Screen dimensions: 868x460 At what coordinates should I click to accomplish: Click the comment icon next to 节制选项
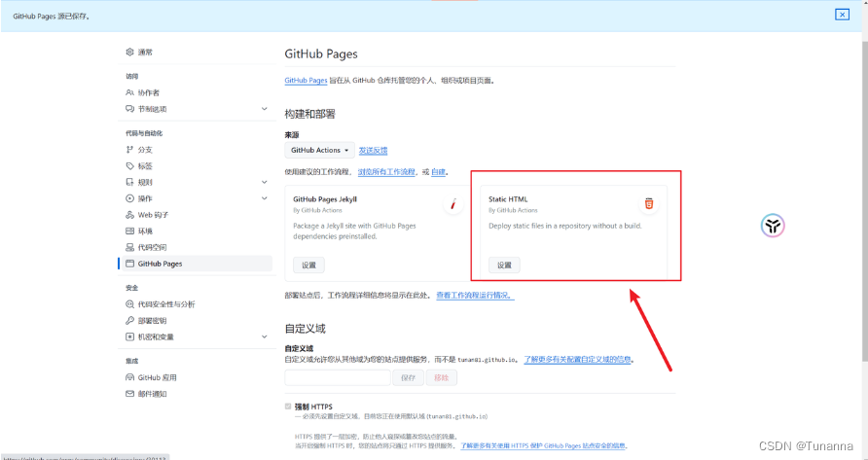129,109
